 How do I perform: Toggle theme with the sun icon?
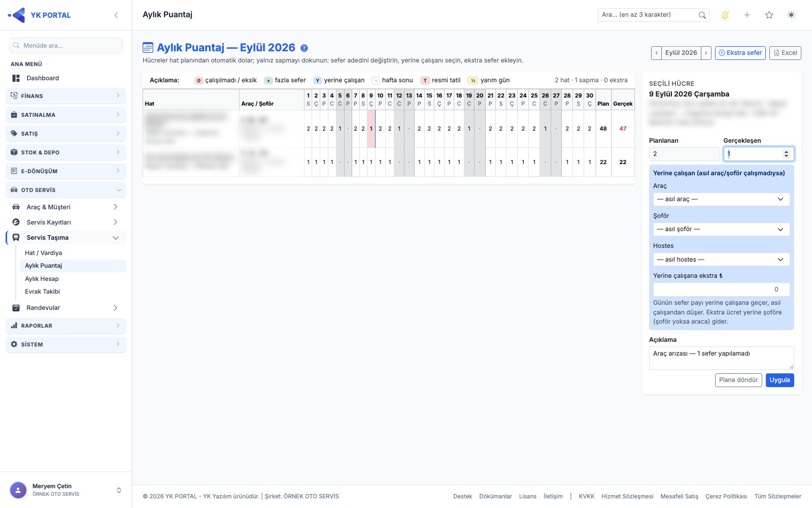(791, 15)
